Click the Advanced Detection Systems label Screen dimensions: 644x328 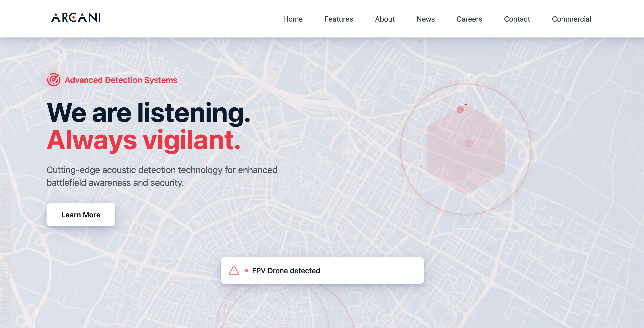pyautogui.click(x=121, y=80)
